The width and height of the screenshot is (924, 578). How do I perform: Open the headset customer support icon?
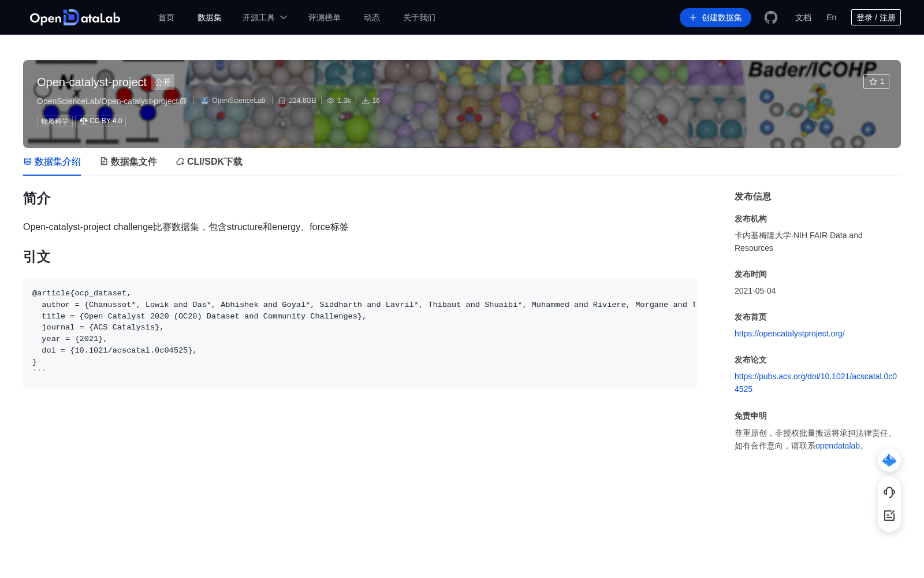pyautogui.click(x=889, y=492)
